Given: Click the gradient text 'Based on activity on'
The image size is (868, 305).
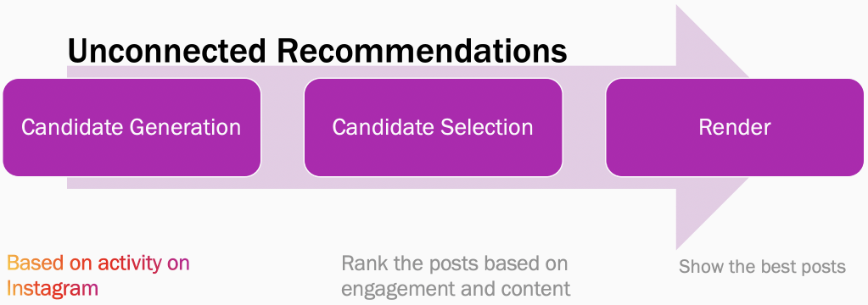Looking at the screenshot, I should 98,263.
